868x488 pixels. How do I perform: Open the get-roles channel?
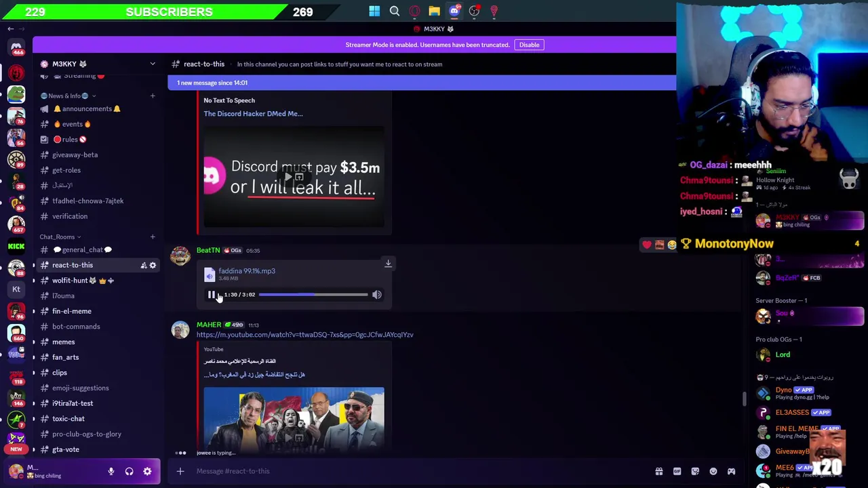click(66, 170)
